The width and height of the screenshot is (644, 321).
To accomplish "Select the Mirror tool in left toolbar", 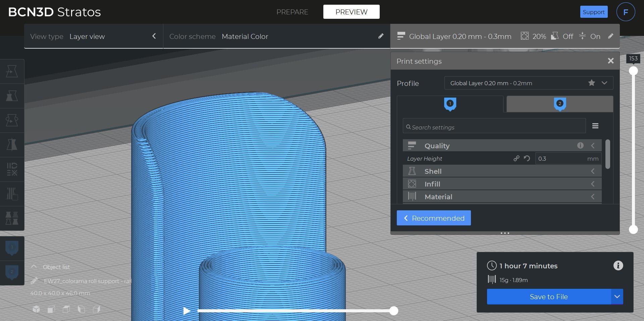I will (x=12, y=145).
